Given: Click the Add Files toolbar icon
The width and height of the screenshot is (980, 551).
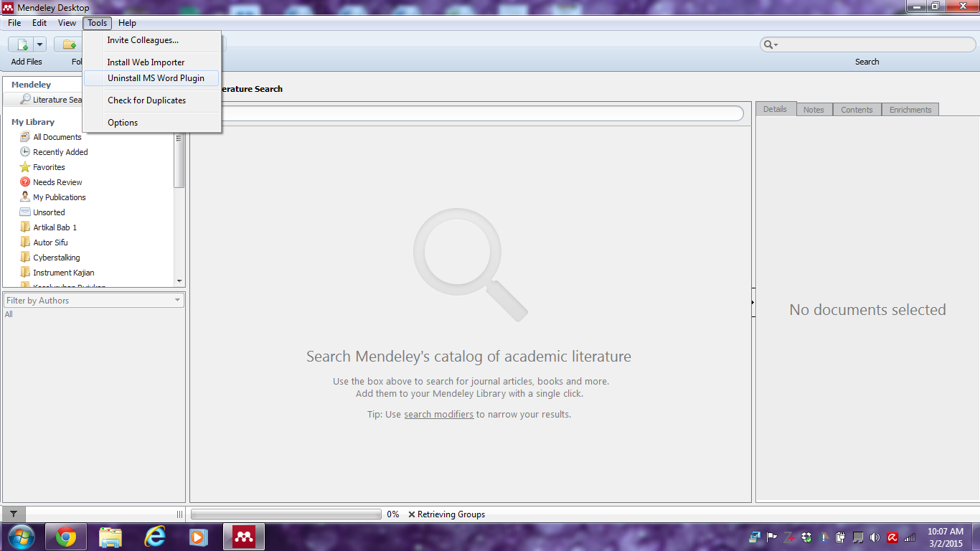Looking at the screenshot, I should 22,44.
